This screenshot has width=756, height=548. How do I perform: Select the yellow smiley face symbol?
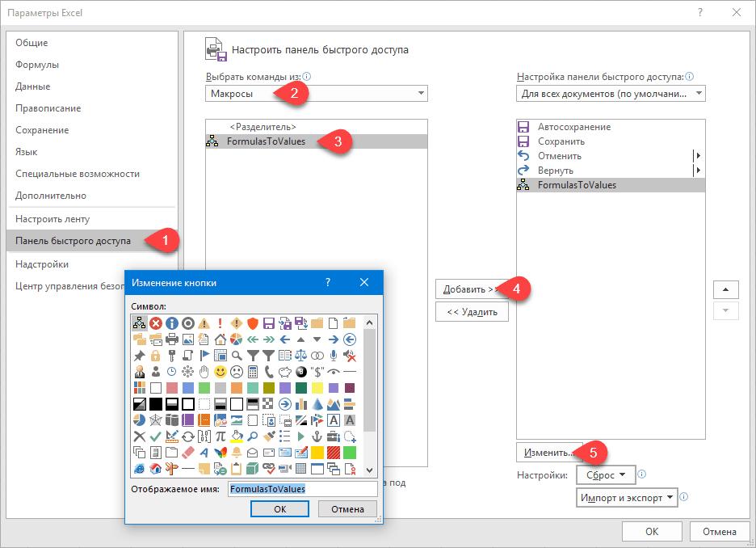pyautogui.click(x=220, y=371)
